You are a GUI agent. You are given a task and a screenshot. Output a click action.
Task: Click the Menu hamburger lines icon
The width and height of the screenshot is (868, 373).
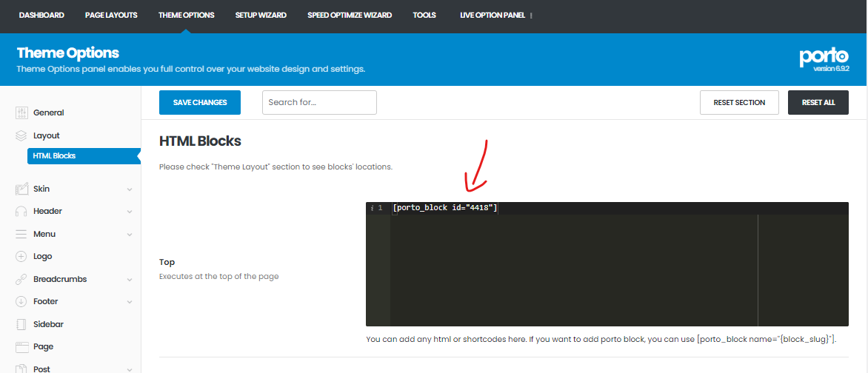pos(21,234)
